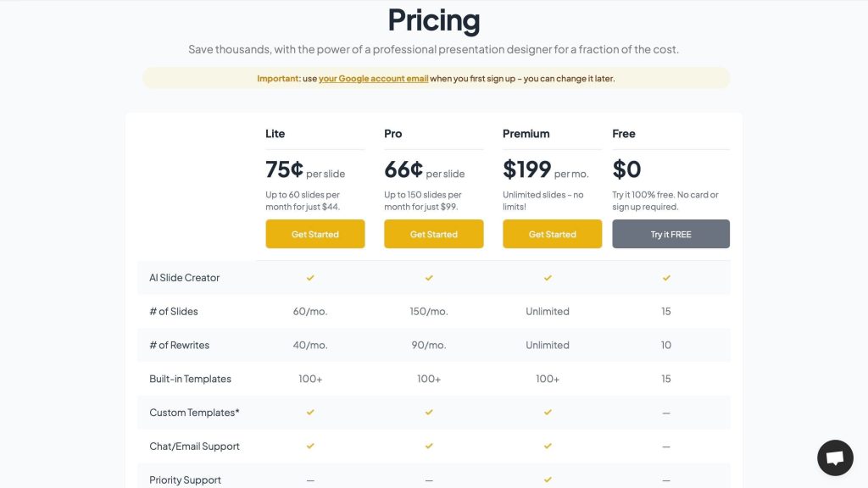868x488 pixels.
Task: Click the Premium plan heading
Action: [526, 134]
